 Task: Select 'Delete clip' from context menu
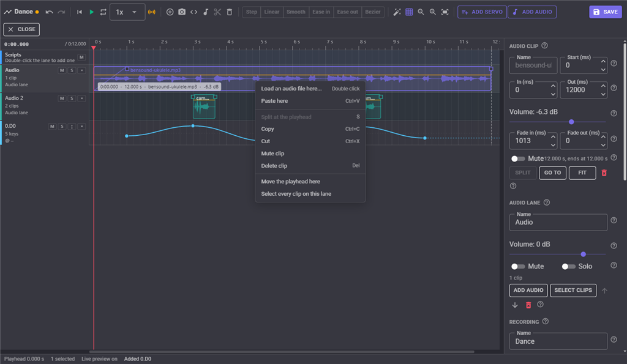click(x=310, y=165)
